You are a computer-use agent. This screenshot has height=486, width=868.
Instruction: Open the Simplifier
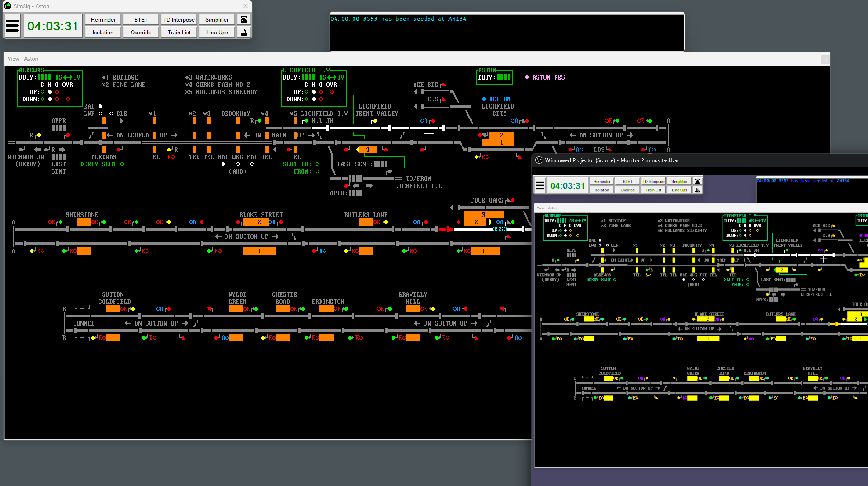[217, 19]
